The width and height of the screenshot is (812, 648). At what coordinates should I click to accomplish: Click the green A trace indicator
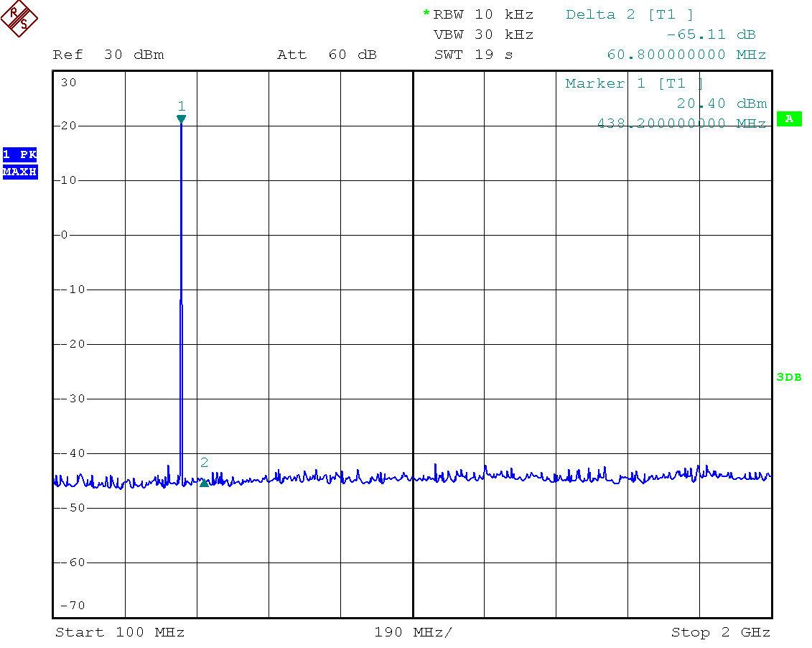[x=789, y=119]
